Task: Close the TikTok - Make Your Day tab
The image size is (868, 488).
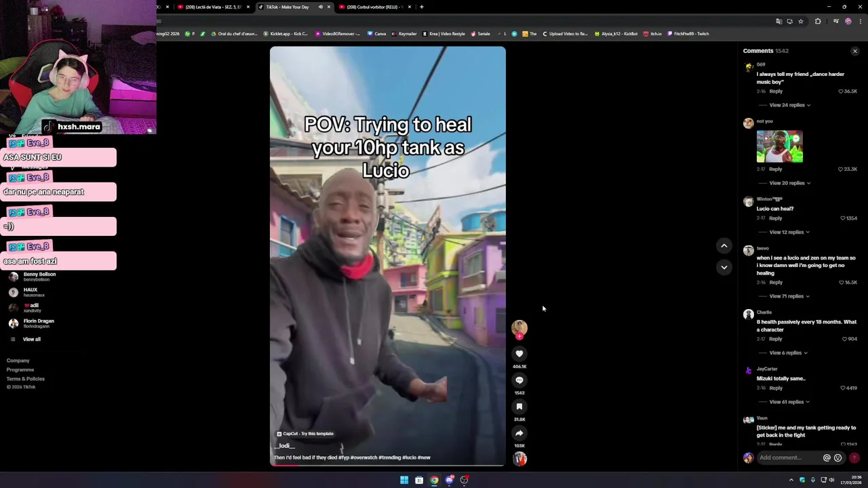Action: (329, 7)
